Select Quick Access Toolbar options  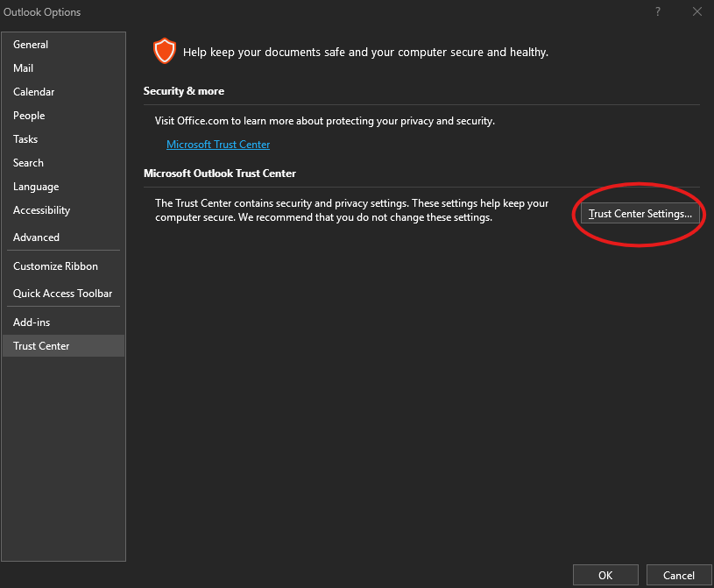pyautogui.click(x=61, y=293)
